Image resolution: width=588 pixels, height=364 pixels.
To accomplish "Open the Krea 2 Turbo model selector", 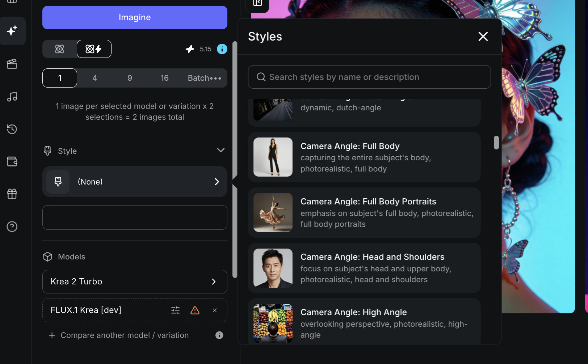I will [x=135, y=282].
